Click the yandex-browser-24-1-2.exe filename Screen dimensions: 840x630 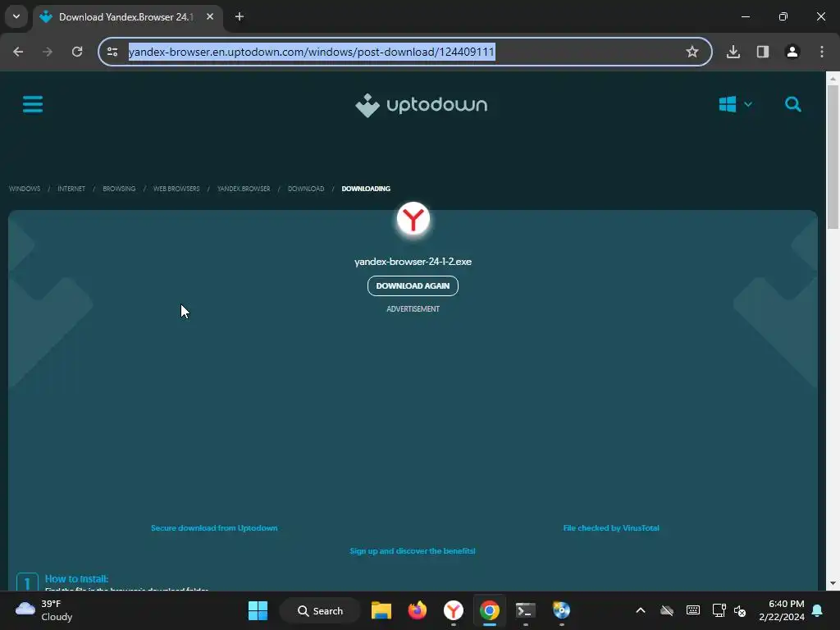point(413,262)
